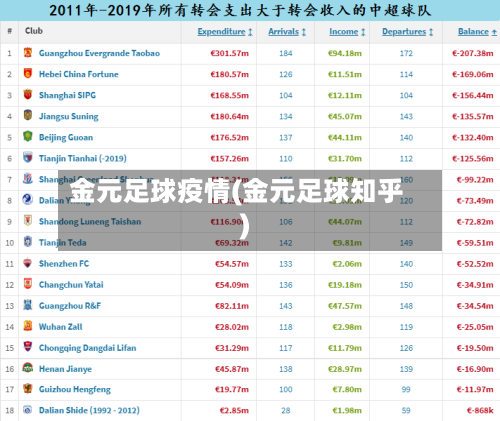Click the Chongqing Dangdai Lifan club crest
The width and height of the screenshot is (500, 421).
pyautogui.click(x=28, y=347)
